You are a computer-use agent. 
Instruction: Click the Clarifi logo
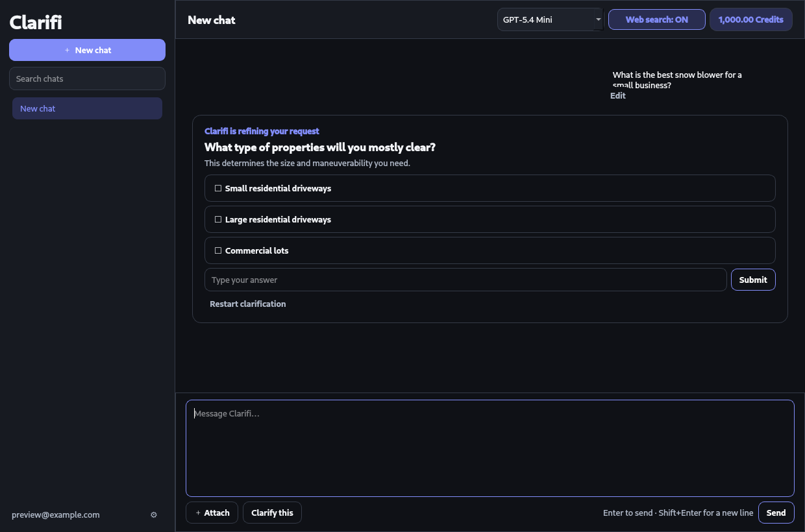pyautogui.click(x=36, y=22)
